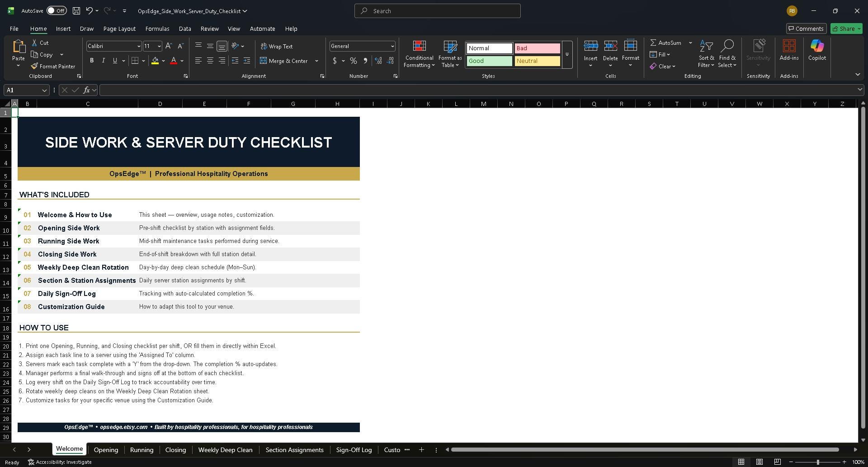868x467 pixels.
Task: Decrease font size icon
Action: (x=180, y=46)
